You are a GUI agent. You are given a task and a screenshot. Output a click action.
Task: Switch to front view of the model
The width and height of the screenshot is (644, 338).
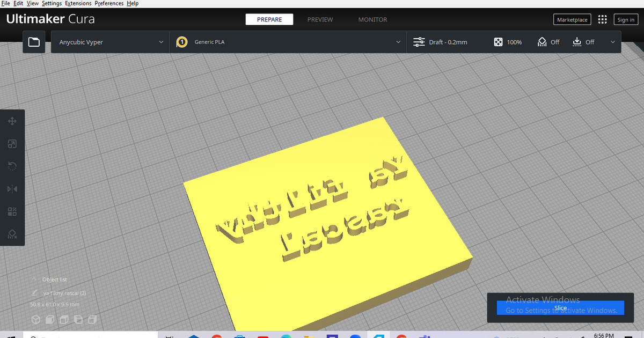[x=49, y=319]
